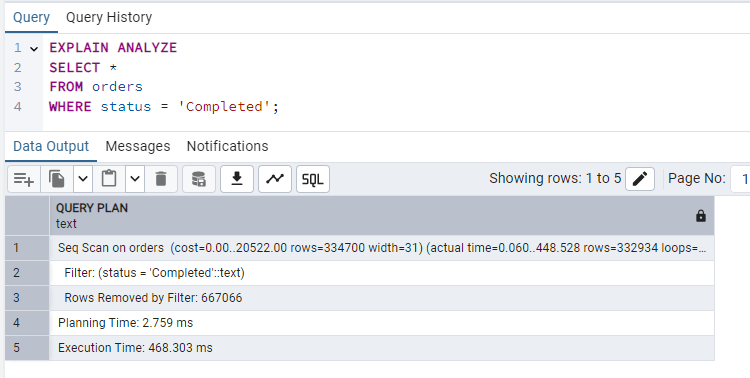
Task: Click the 'FROM' keyword on line 3
Action: (66, 87)
